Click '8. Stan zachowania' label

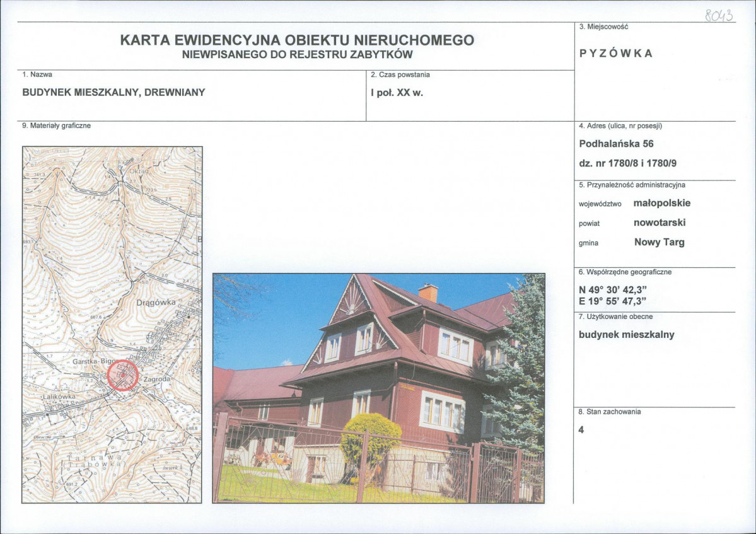click(610, 412)
